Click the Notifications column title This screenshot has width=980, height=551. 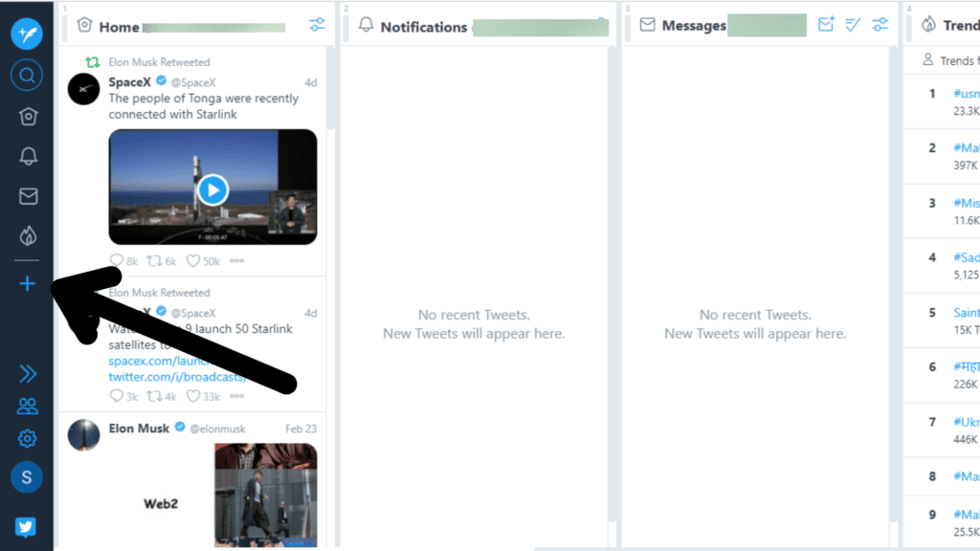(424, 27)
